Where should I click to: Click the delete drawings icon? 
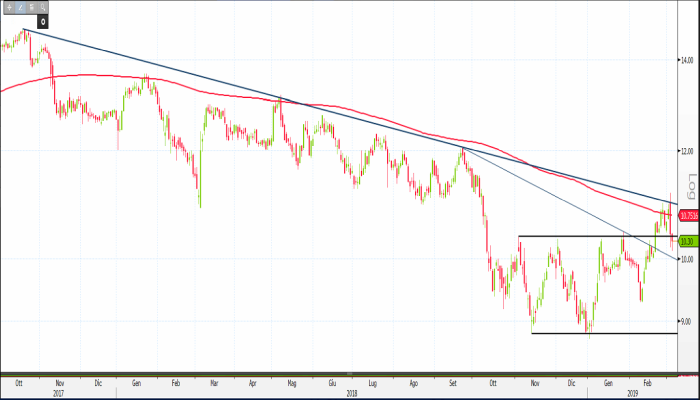32,7
